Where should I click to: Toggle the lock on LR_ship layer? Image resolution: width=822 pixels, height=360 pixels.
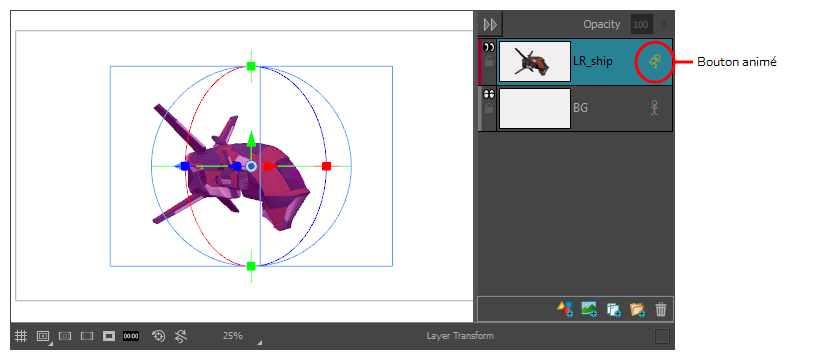click(489, 62)
